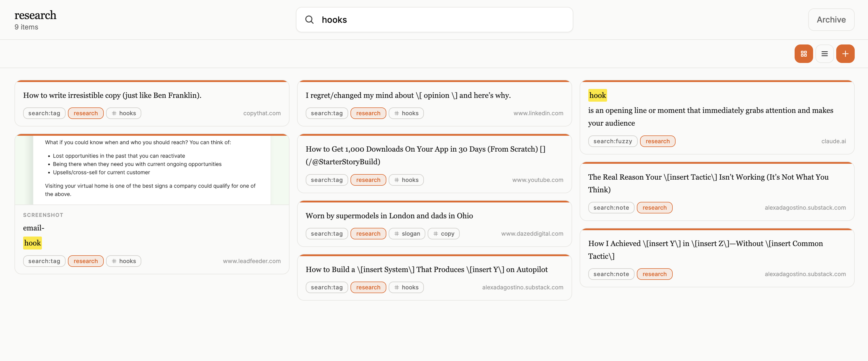This screenshot has width=868, height=361.
Task: Click hooks tag on Ben Franklin card
Action: click(x=124, y=113)
